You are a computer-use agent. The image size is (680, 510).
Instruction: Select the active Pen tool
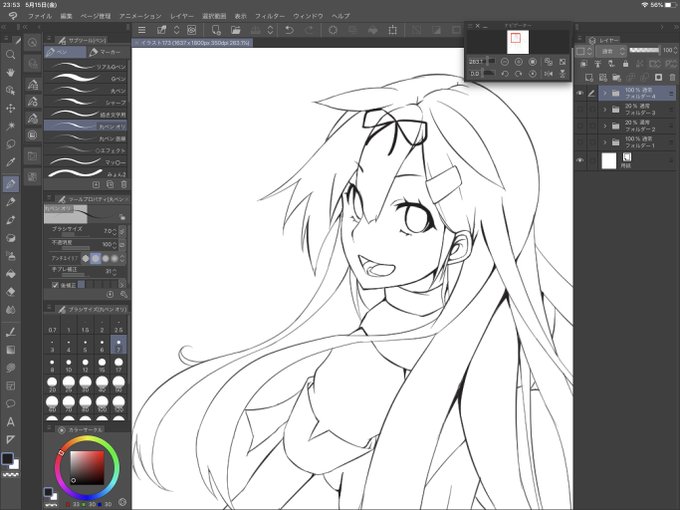pyautogui.click(x=10, y=183)
